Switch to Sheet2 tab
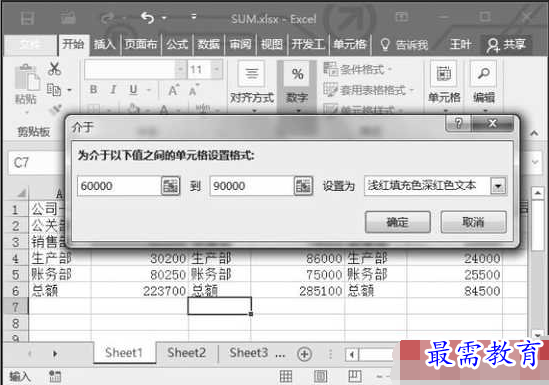 coord(186,353)
